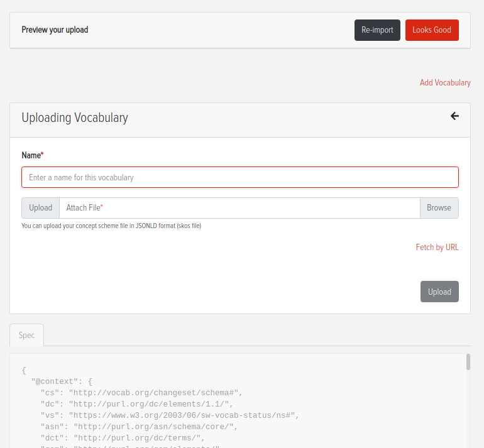This screenshot has width=484, height=448.
Task: Click the Upload label beside Attach File
Action: click(40, 208)
